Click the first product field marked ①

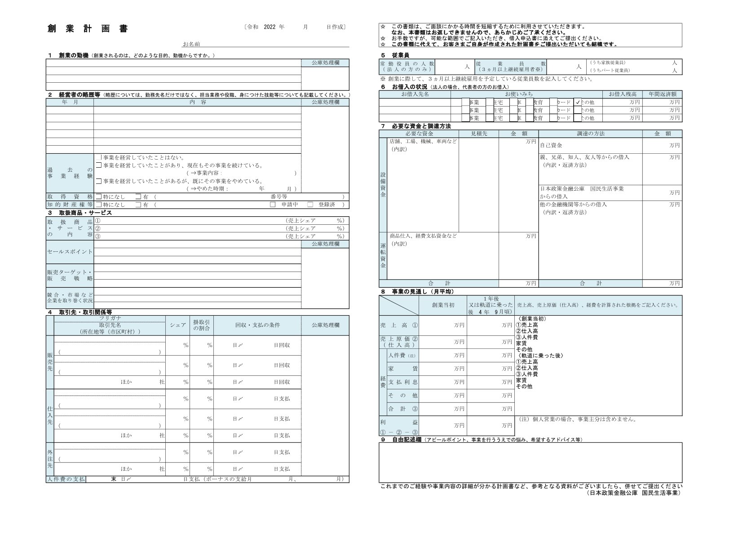click(x=189, y=221)
